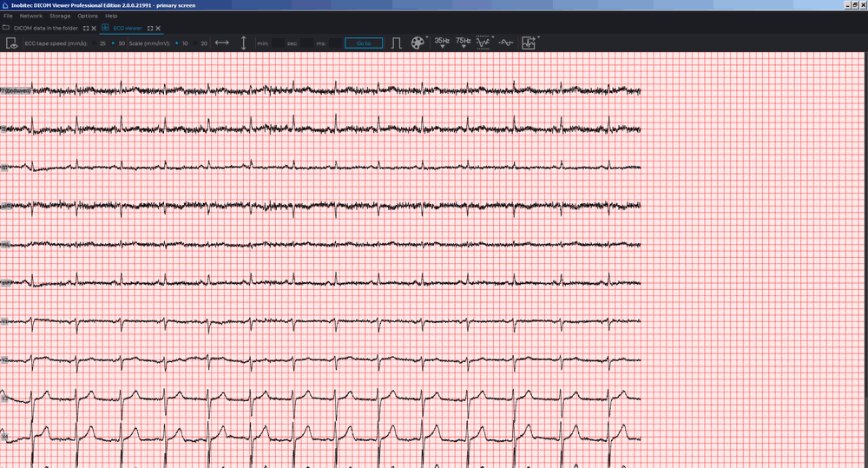Click the 'Scale (mm/mV):' label
This screenshot has width=868, height=468.
pyautogui.click(x=149, y=43)
